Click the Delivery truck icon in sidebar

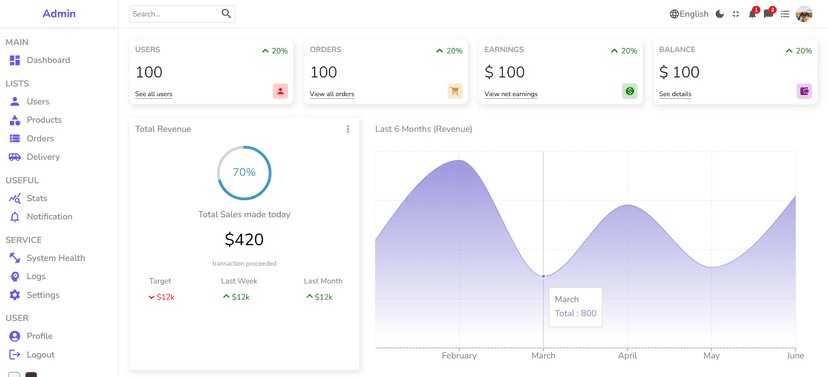tap(15, 157)
